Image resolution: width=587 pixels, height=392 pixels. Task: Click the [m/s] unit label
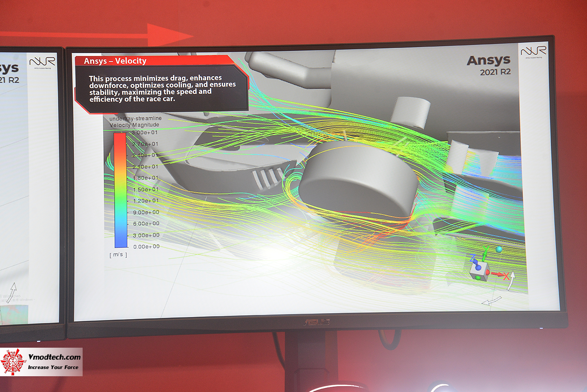118,255
